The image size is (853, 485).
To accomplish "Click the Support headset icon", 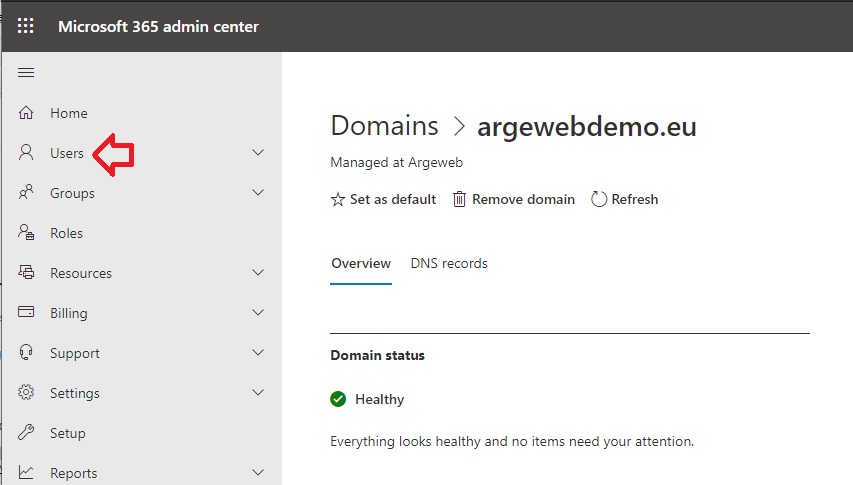I will 26,352.
